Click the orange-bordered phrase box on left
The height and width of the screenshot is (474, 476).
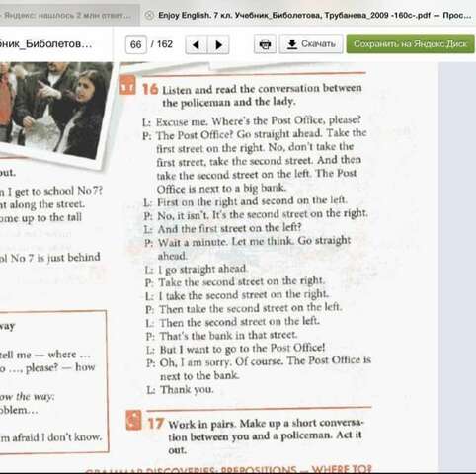point(52,382)
